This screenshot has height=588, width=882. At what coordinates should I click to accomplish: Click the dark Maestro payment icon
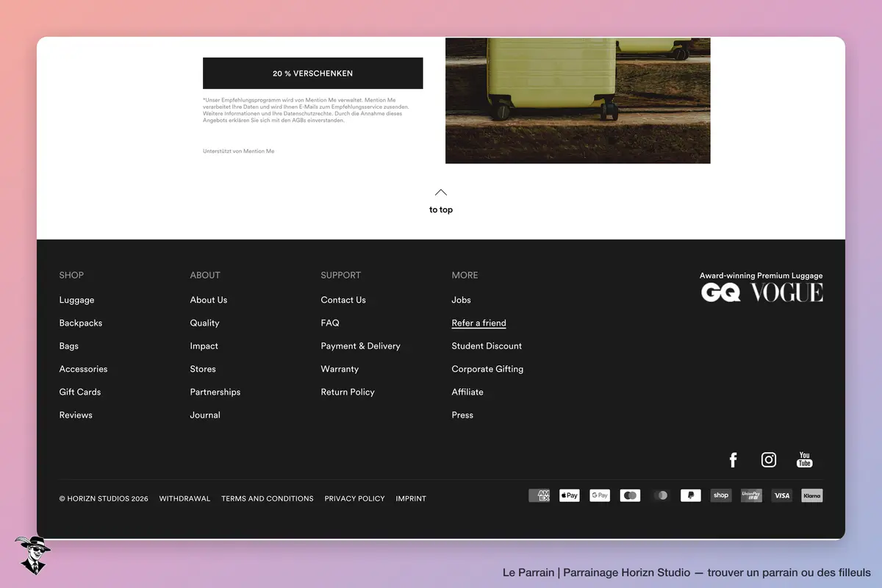pos(661,495)
